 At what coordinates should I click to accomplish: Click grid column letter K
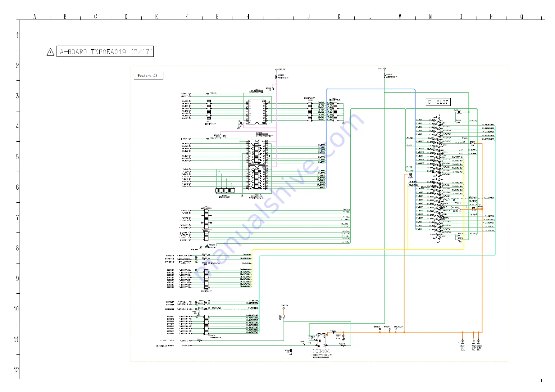(339, 16)
